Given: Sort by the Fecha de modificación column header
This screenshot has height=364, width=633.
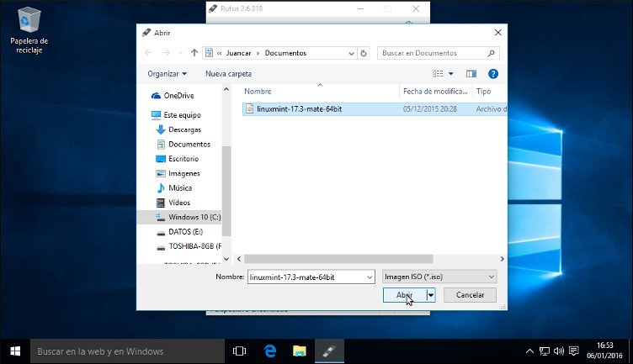Looking at the screenshot, I should [435, 92].
